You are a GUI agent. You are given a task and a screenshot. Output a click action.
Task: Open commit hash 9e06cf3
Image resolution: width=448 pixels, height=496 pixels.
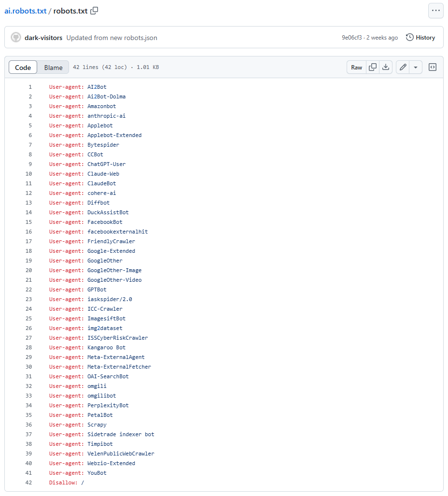(352, 37)
